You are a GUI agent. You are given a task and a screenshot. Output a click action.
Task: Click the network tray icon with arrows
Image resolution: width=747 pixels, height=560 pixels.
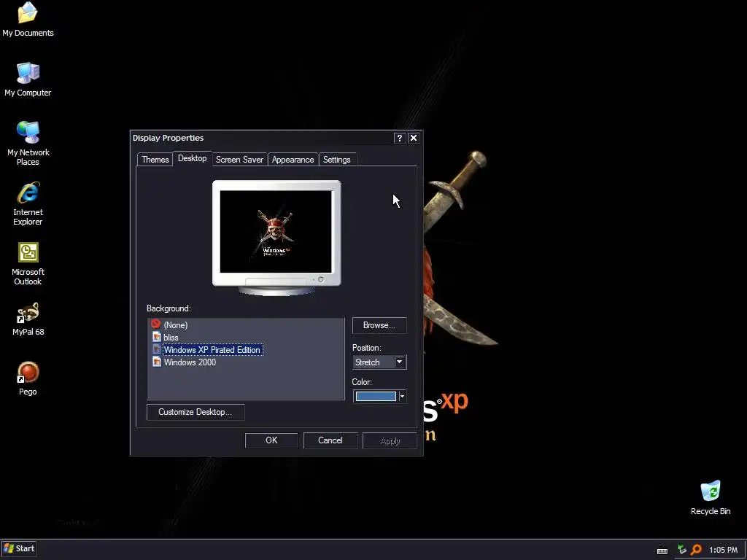point(682,550)
